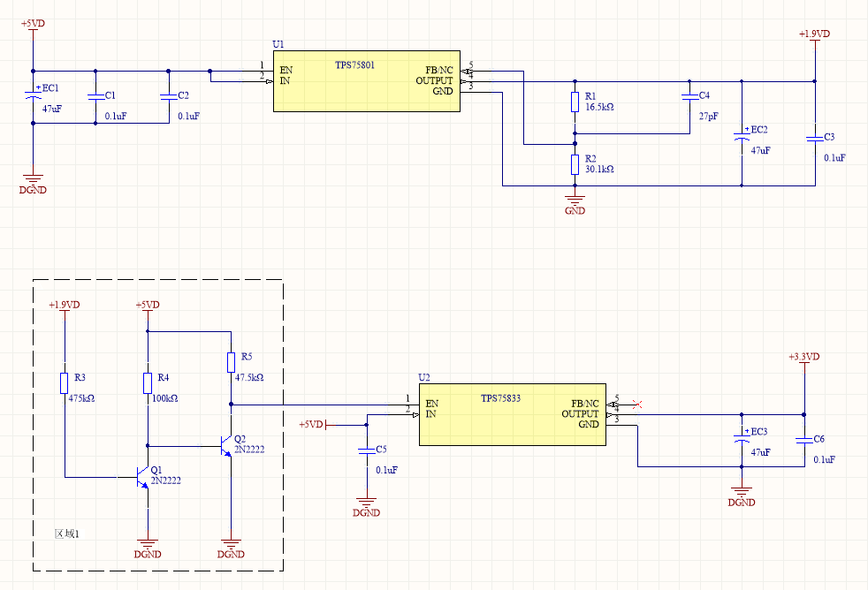
Task: Click the red no-connect X marker
Action: pyautogui.click(x=637, y=405)
